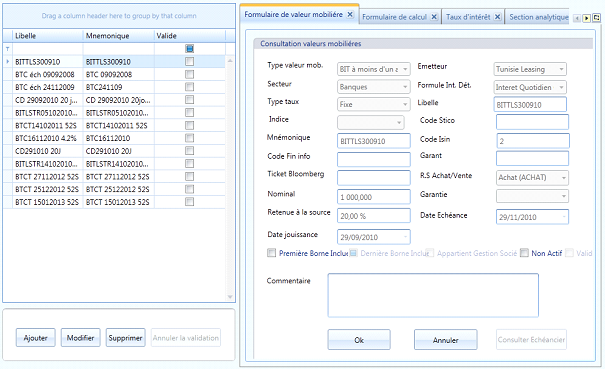Open the Date Echéance date picker
The height and width of the screenshot is (370, 606).
tap(564, 217)
